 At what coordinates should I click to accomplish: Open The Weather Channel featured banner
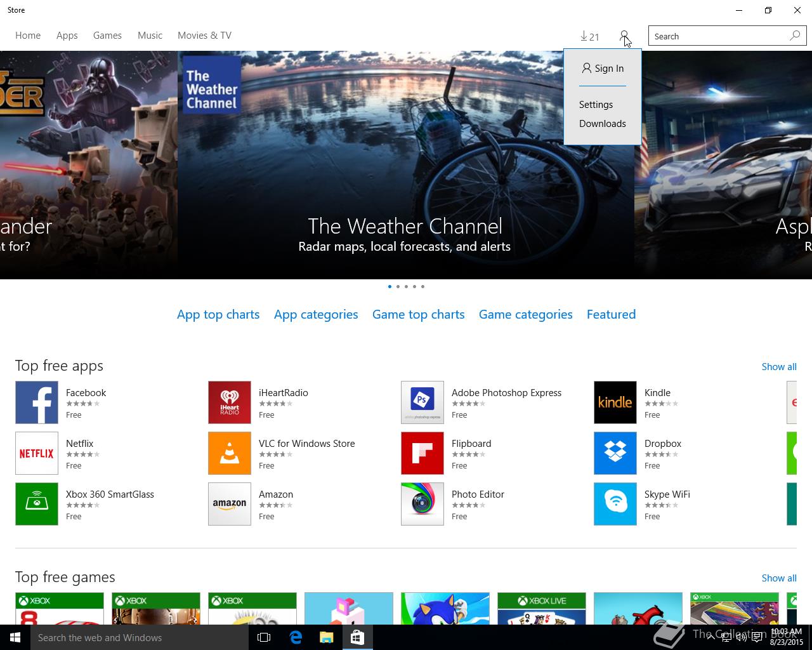(406, 165)
